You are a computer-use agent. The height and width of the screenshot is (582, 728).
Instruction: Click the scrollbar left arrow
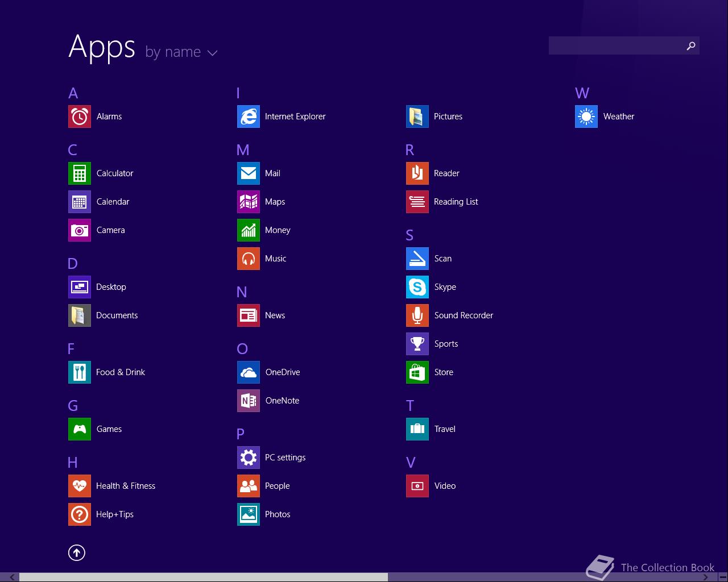[x=12, y=577]
